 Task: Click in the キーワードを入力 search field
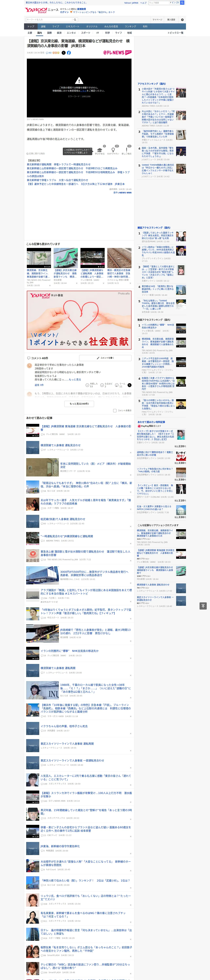click(x=49, y=20)
